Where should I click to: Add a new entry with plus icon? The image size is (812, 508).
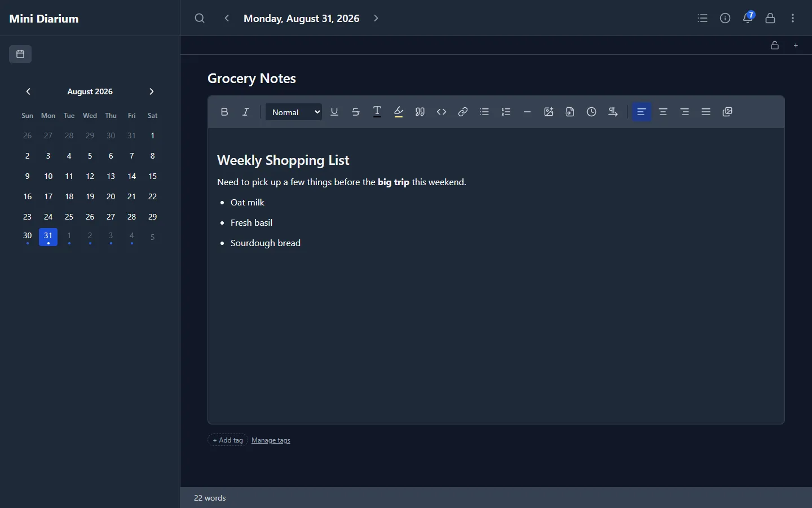(796, 45)
